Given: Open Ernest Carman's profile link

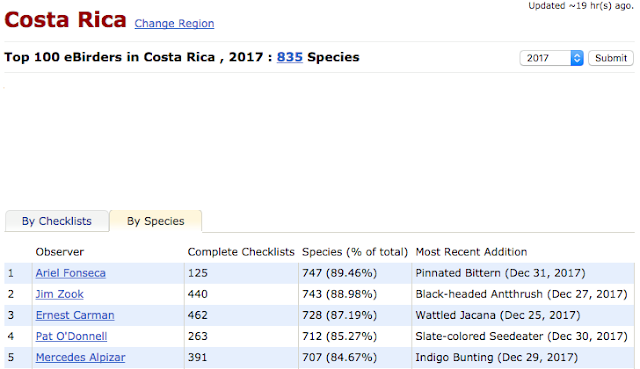Looking at the screenshot, I should point(75,316).
